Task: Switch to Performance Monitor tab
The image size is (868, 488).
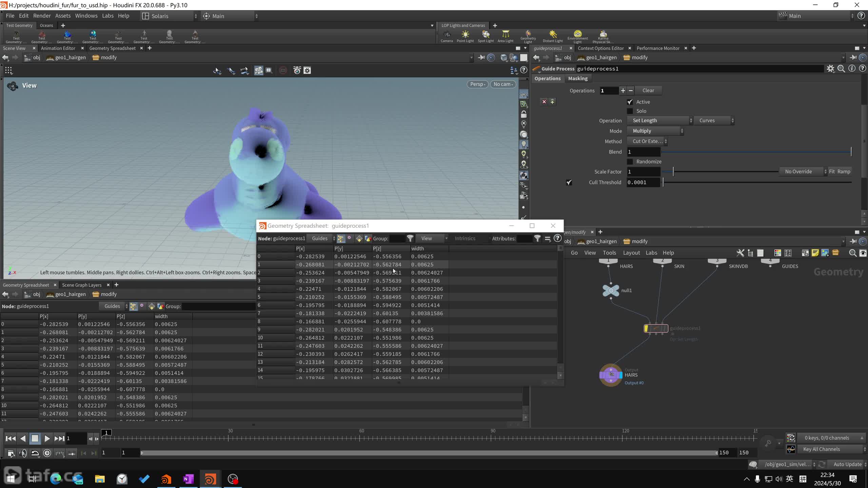Action: click(658, 48)
